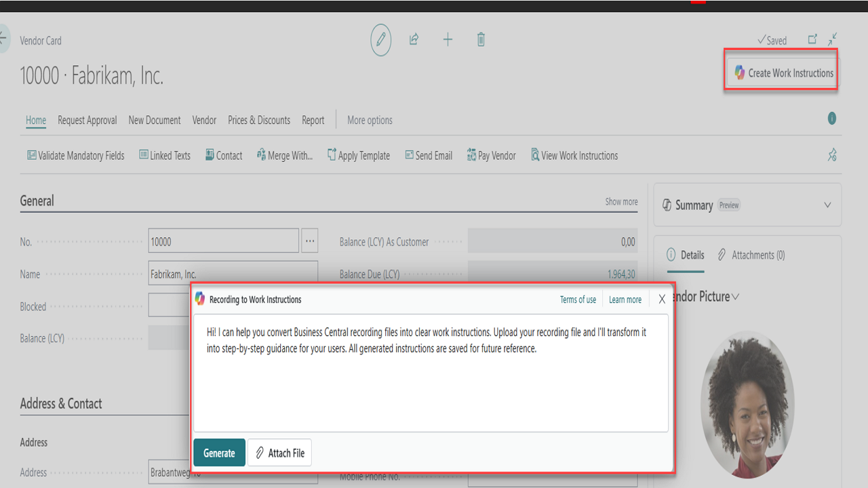Screen dimensions: 868x488
Task: Click the ellipsis button beside No. field
Action: [x=310, y=241]
